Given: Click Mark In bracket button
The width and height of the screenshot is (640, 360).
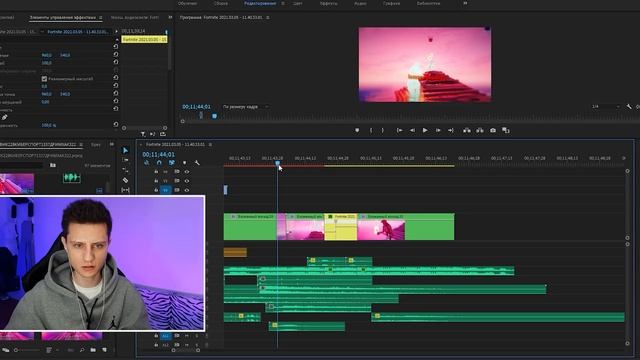Looking at the screenshot, I should click(371, 130).
